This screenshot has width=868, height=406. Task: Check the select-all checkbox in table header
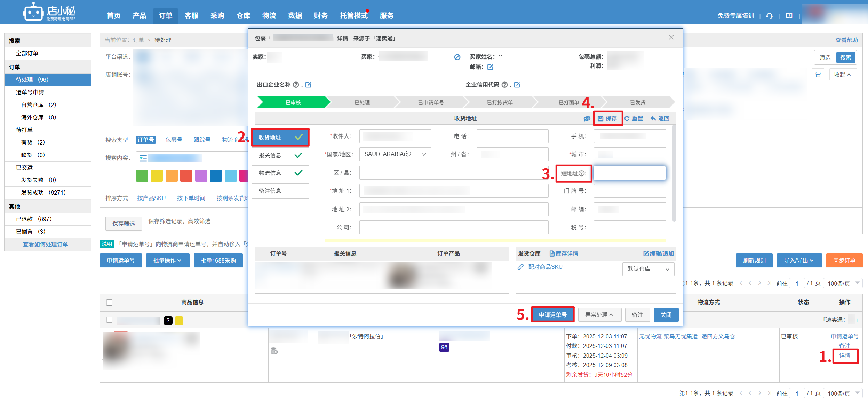[109, 302]
